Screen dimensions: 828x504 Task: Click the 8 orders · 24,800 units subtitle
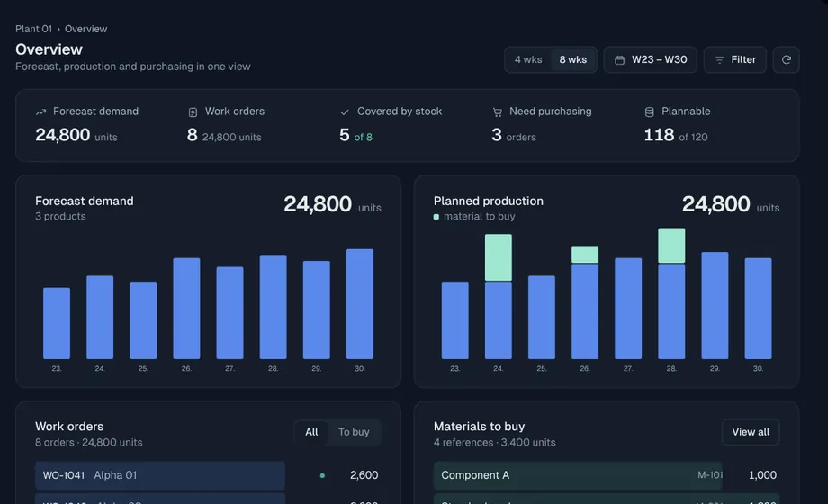(x=89, y=443)
